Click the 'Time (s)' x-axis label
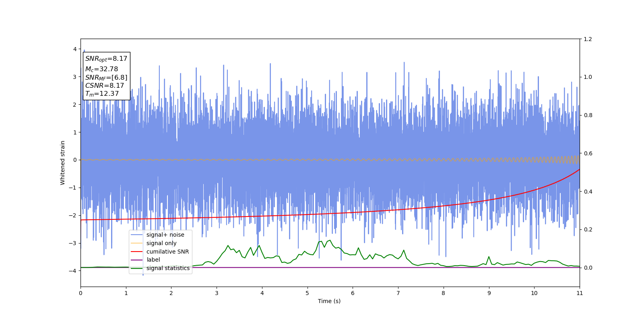 pyautogui.click(x=329, y=301)
